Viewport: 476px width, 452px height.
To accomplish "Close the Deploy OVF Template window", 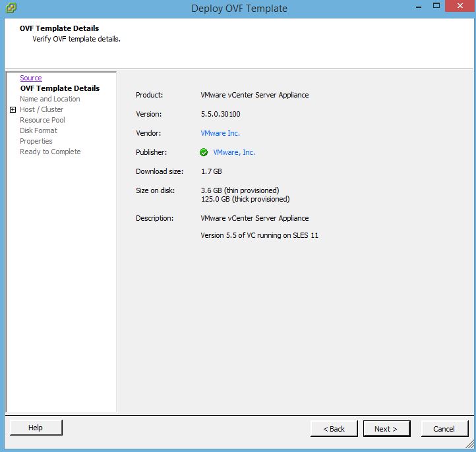I will pos(460,6).
